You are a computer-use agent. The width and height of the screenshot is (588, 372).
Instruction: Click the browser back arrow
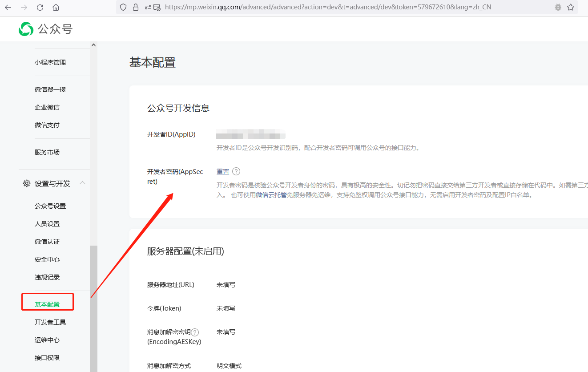pyautogui.click(x=8, y=8)
